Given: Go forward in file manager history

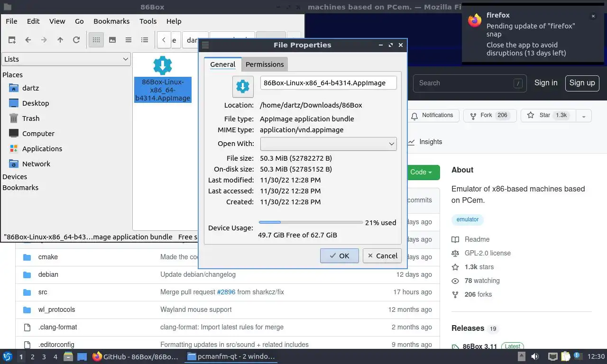Looking at the screenshot, I should (44, 40).
